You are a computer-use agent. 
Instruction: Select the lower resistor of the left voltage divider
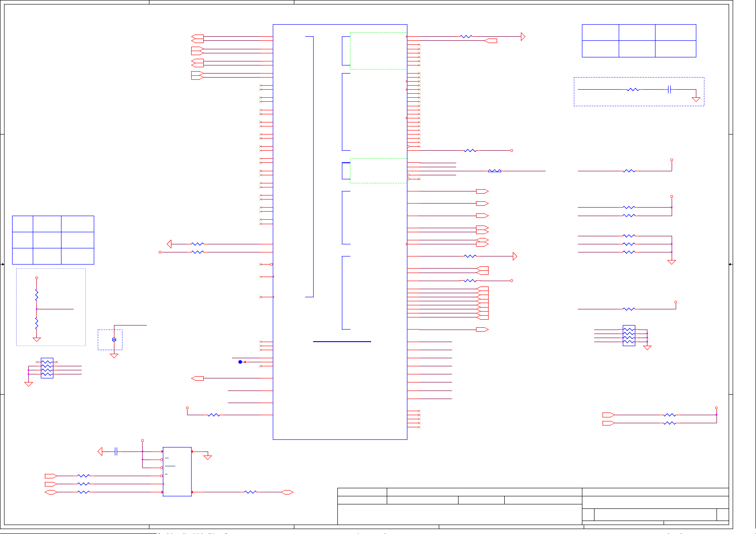37,323
